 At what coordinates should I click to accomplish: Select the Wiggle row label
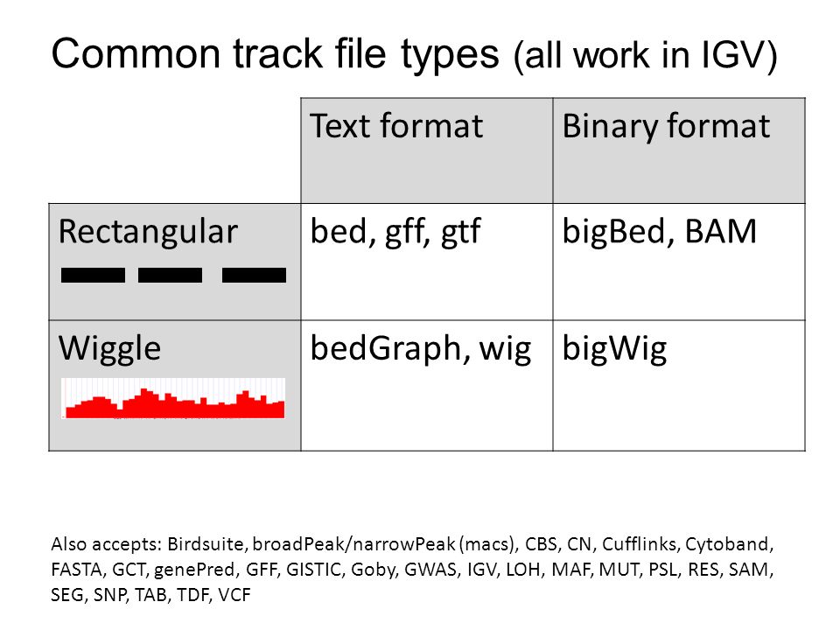pos(110,349)
